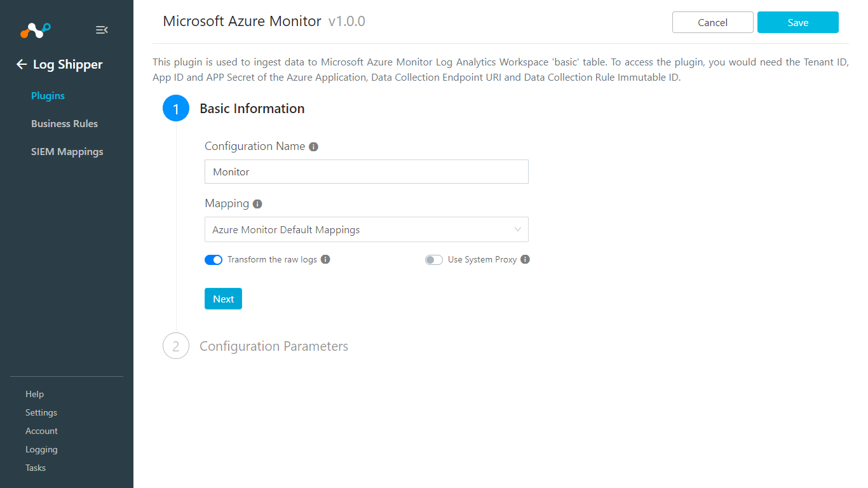Screen dimensions: 868x488
Task: Disable Transform the raw logs
Action: tap(214, 260)
